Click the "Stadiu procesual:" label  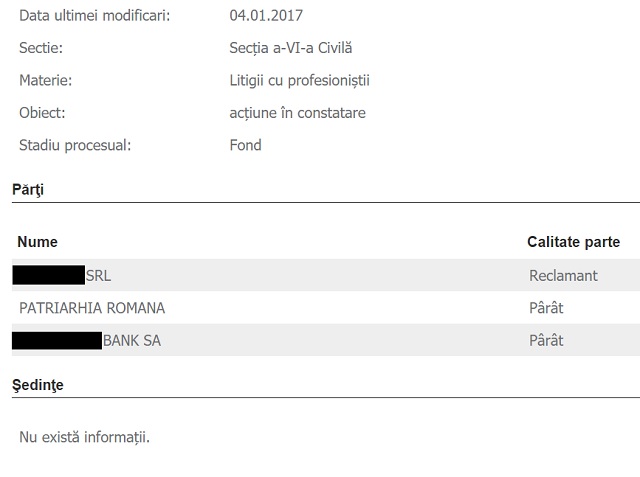click(75, 145)
